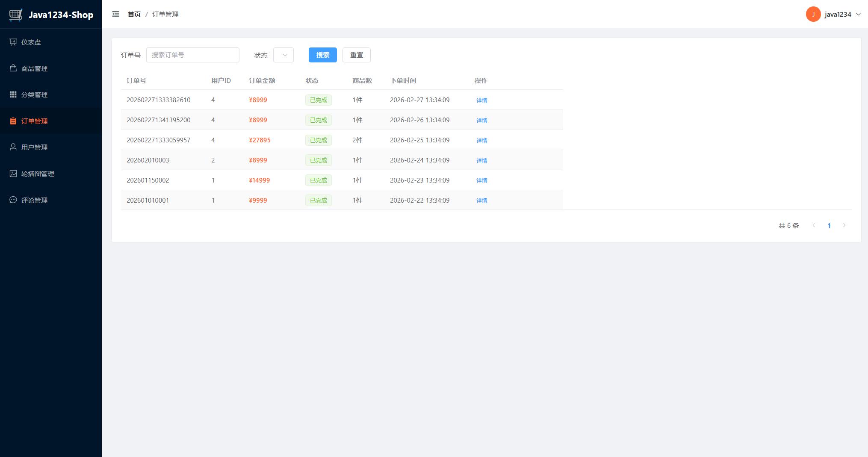Click the shopping cart logo icon
The height and width of the screenshot is (457, 868).
pyautogui.click(x=16, y=15)
